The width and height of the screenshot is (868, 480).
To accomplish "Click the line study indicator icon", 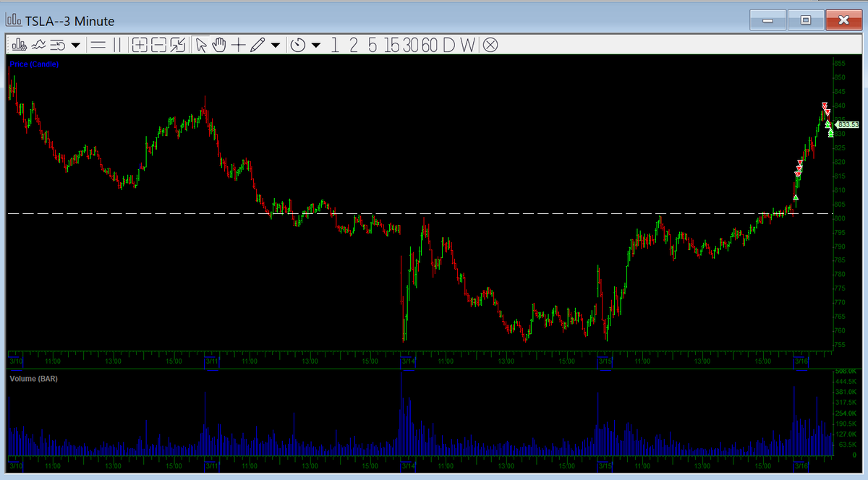I will click(39, 46).
